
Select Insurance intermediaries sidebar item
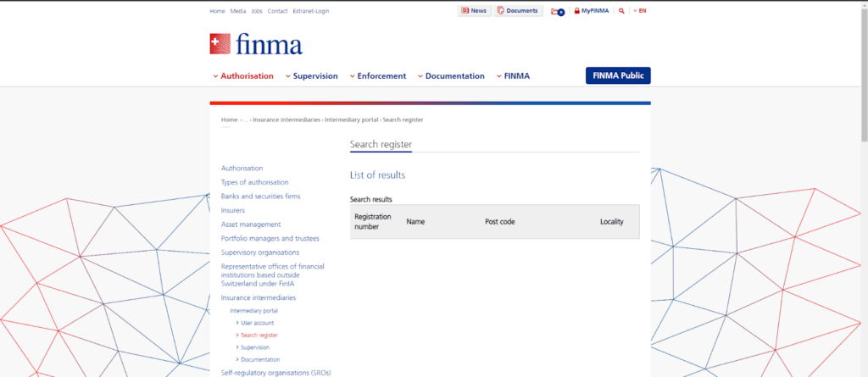coord(258,298)
